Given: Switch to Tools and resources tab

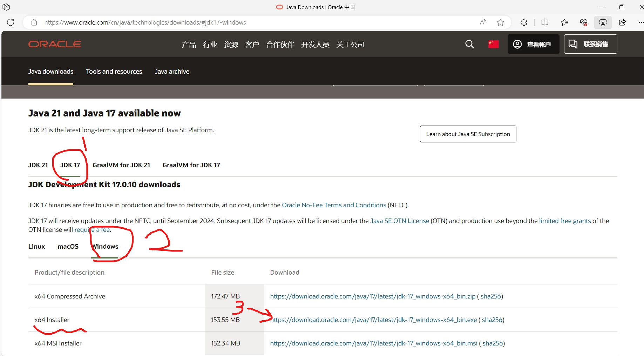Looking at the screenshot, I should (114, 72).
